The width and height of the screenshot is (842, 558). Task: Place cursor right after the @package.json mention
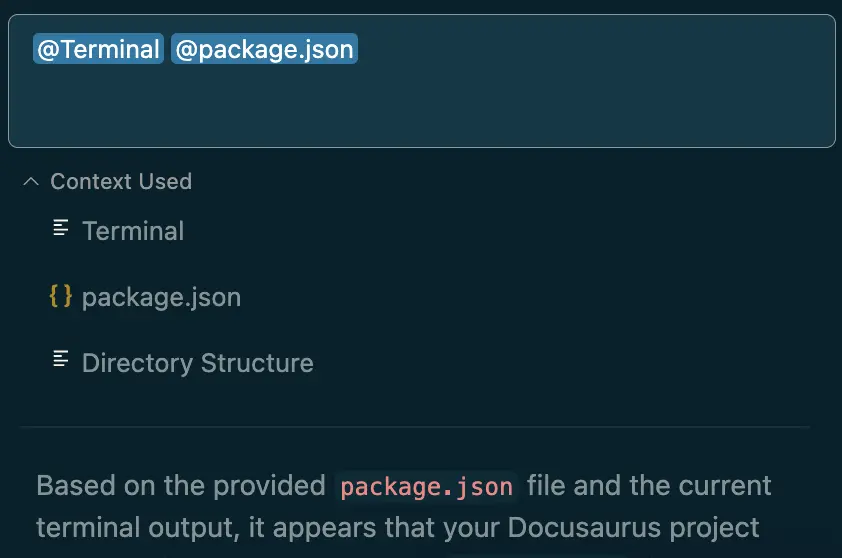362,49
